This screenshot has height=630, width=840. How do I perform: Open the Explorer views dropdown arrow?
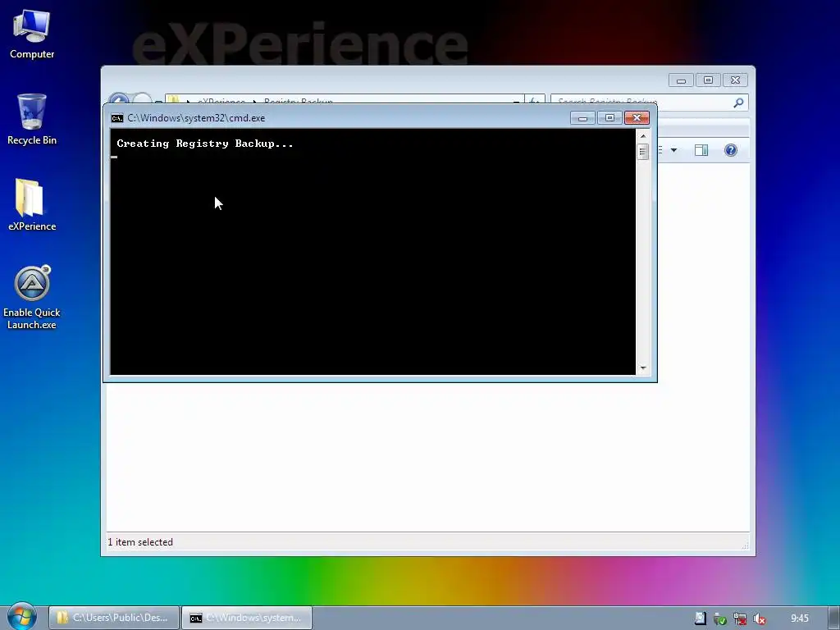674,150
